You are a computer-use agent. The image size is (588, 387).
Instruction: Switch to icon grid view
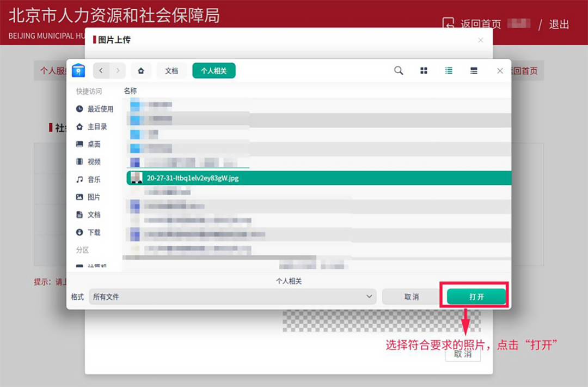(424, 71)
